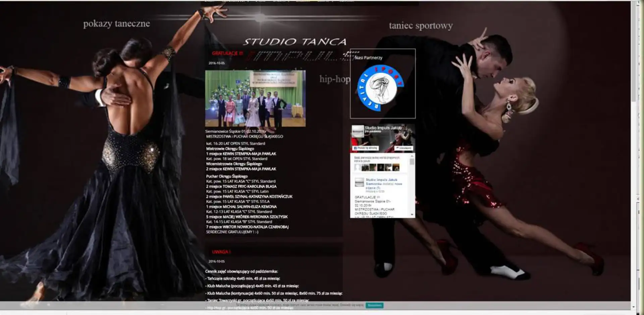Click the Studio Impuls Jakub Siemionka post link
This screenshot has width=644, height=315.
pyautogui.click(x=381, y=180)
